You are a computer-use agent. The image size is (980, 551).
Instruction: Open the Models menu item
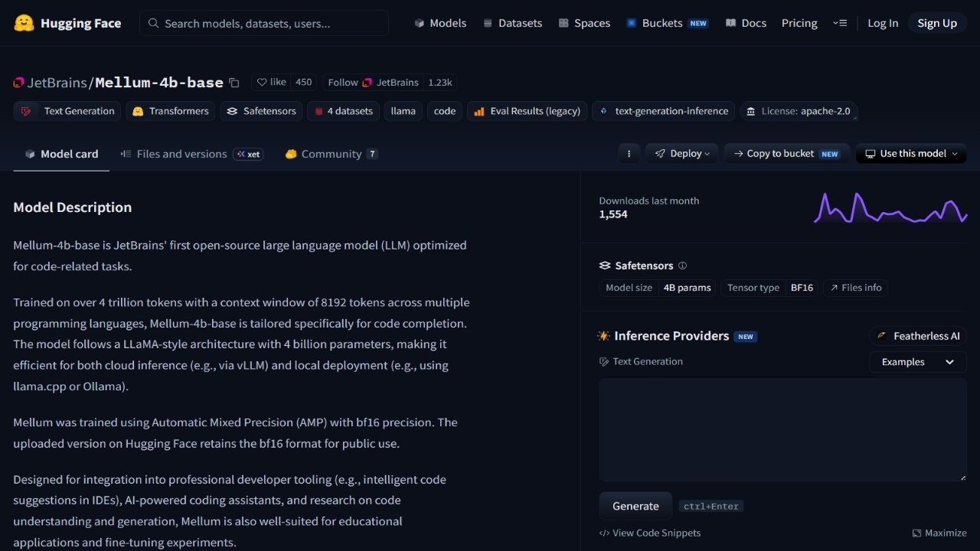click(440, 23)
